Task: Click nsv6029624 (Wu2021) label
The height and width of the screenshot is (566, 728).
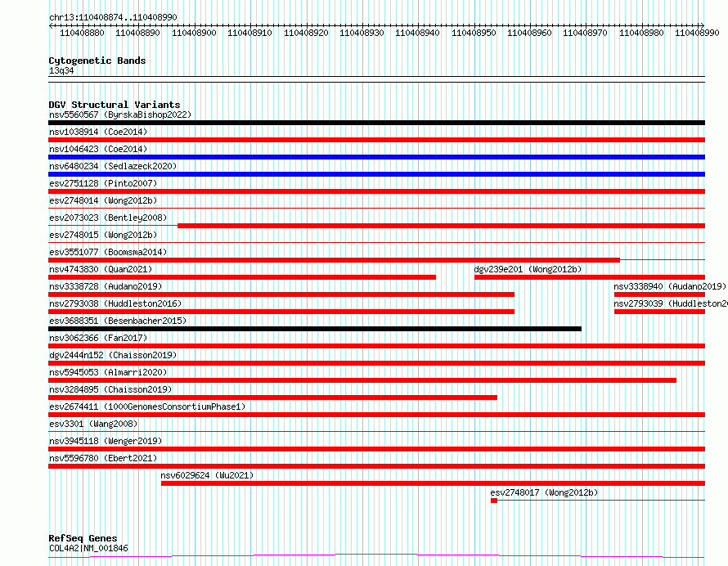Action: [207, 475]
